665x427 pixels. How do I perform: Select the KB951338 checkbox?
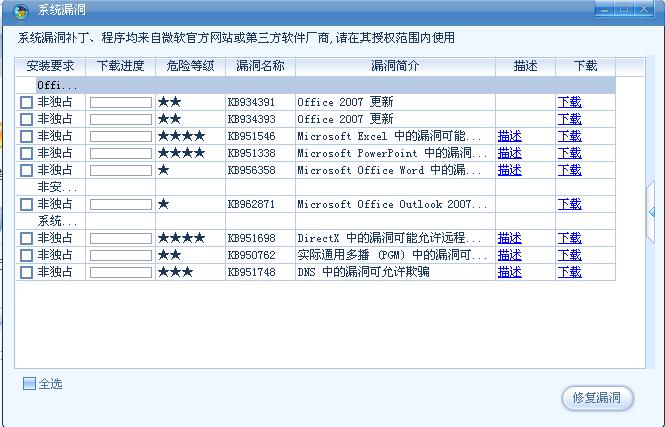26,153
